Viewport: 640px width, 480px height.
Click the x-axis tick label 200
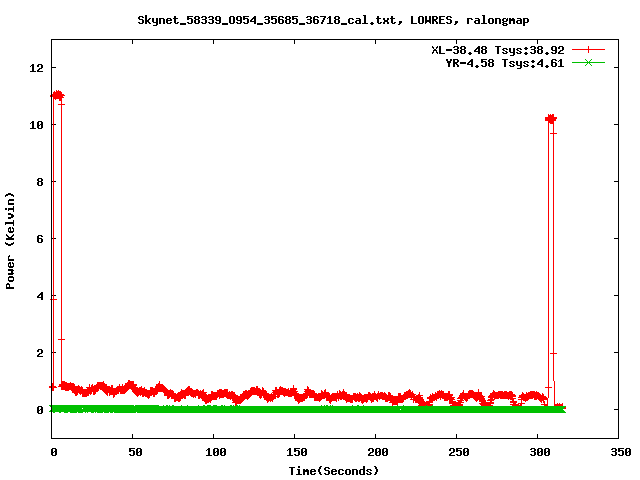point(378,452)
